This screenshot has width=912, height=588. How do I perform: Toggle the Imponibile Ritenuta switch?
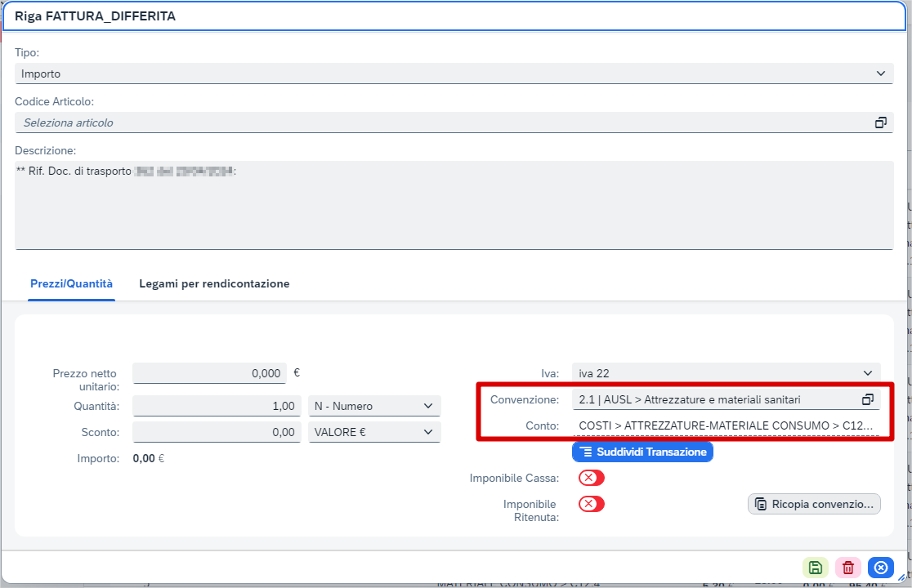(591, 504)
